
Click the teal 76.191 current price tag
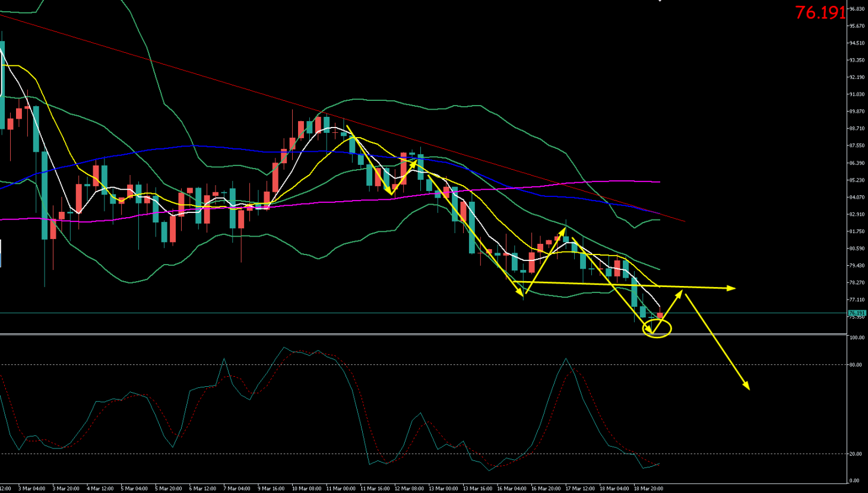856,313
